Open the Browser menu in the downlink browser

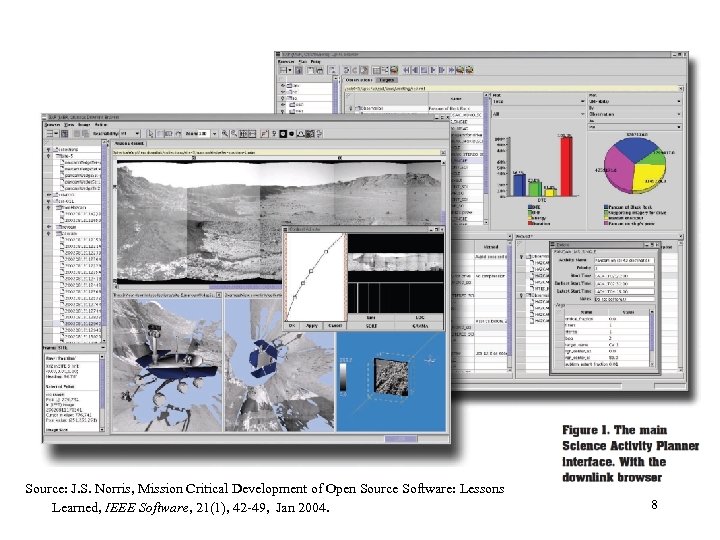click(52, 124)
